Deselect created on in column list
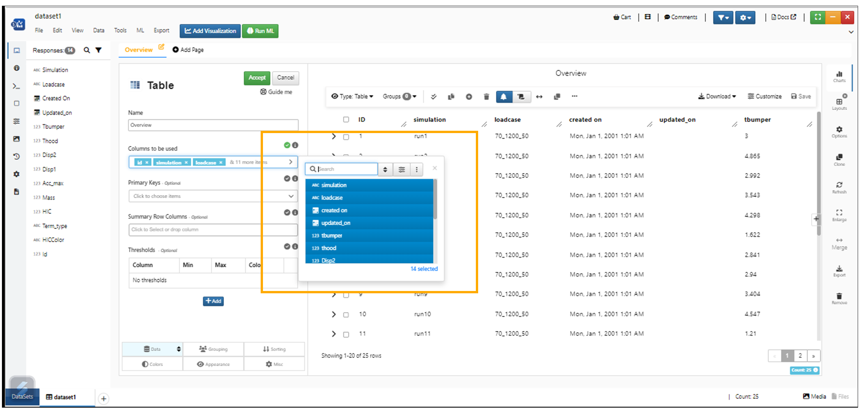 click(369, 210)
